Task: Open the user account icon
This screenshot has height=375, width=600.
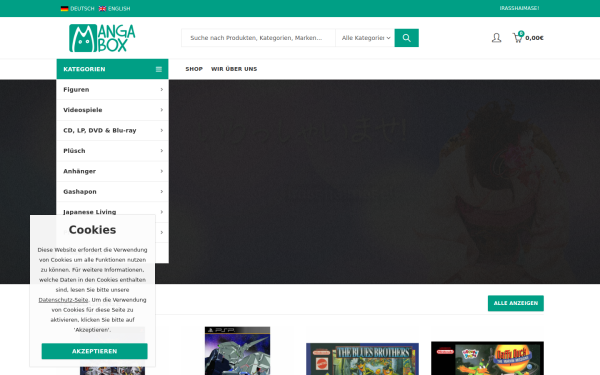Action: click(x=496, y=38)
